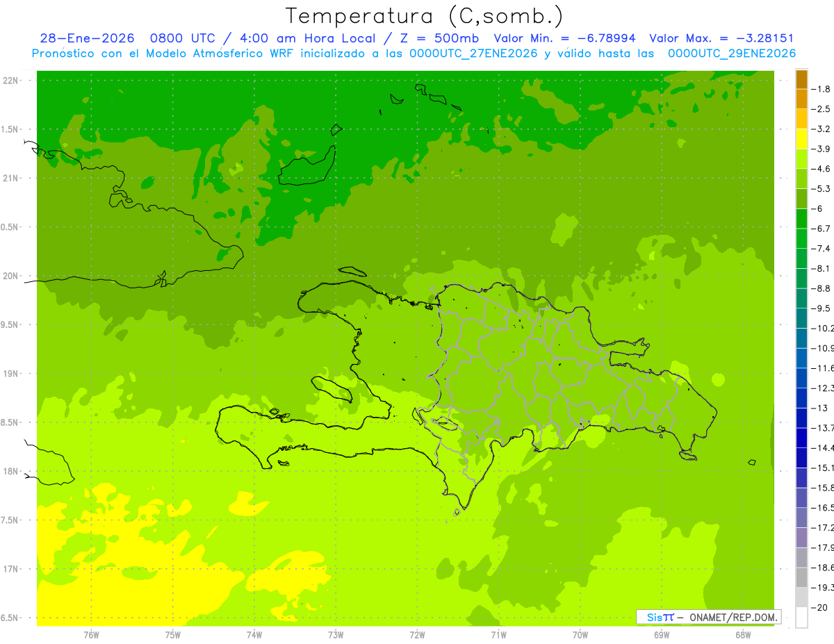Click the white legend swatch below -20
The image size is (834, 644).
click(801, 617)
